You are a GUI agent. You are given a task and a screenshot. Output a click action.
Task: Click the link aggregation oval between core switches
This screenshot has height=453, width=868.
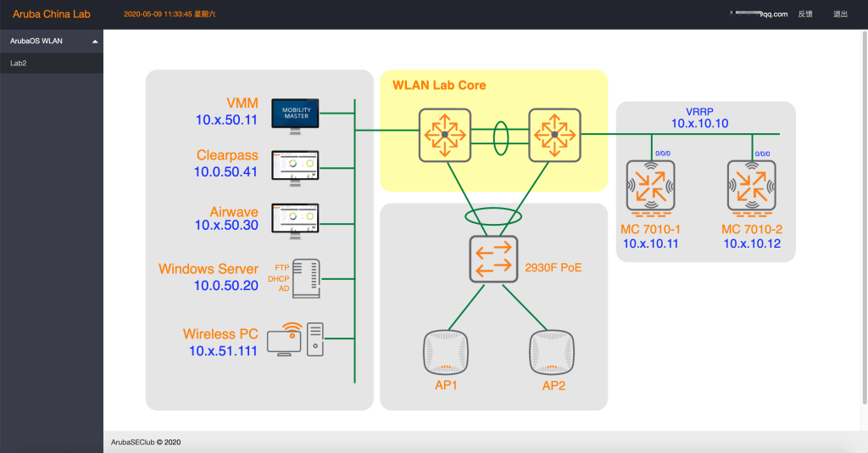pyautogui.click(x=501, y=138)
